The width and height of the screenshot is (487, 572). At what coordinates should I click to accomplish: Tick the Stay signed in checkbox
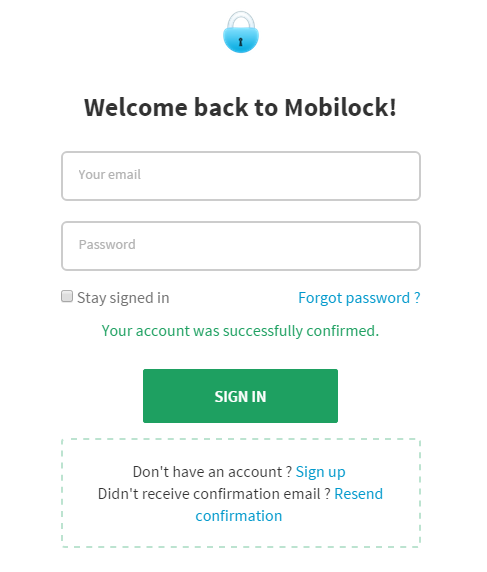67,296
